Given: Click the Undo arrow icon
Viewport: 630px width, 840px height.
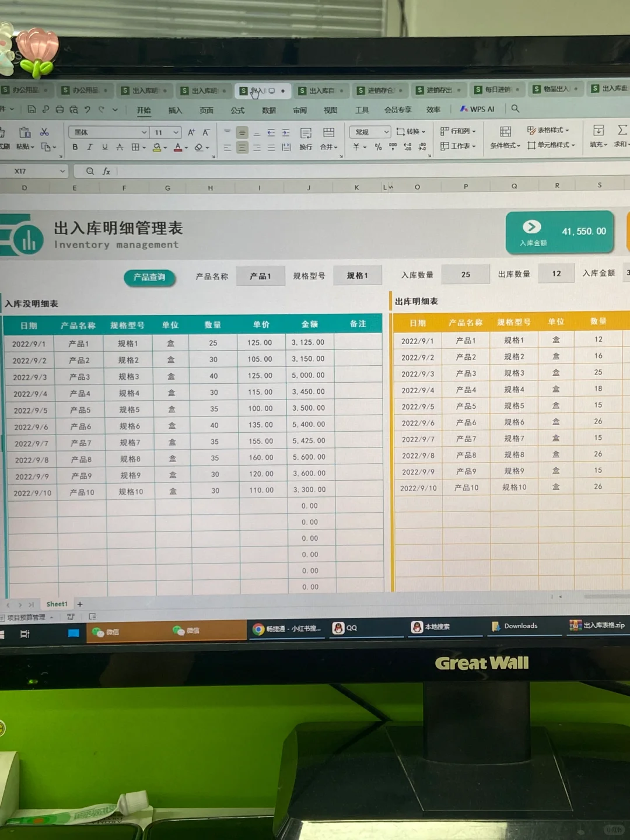Looking at the screenshot, I should (x=87, y=109).
